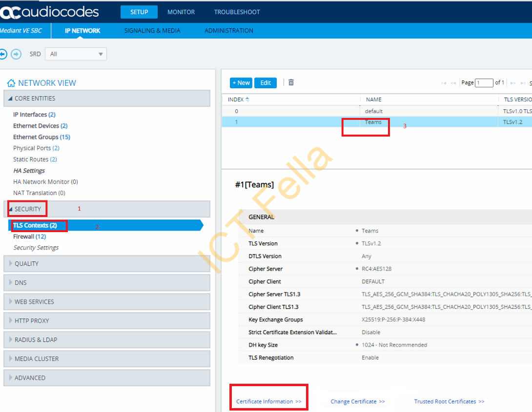The image size is (532, 412).
Task: Click the + New button
Action: click(241, 82)
